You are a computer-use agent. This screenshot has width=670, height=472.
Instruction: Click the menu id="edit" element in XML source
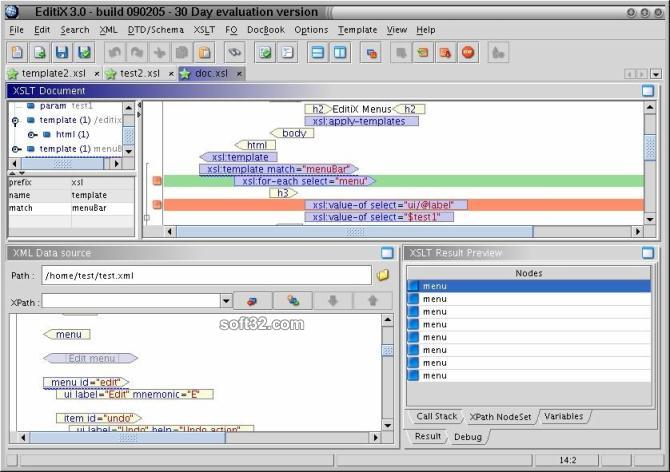tap(86, 382)
